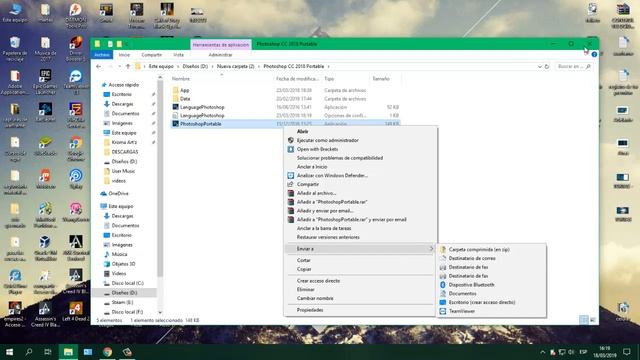Viewport: 640px width, 360px height.
Task: Click the Back navigation arrow
Action: tap(99, 66)
